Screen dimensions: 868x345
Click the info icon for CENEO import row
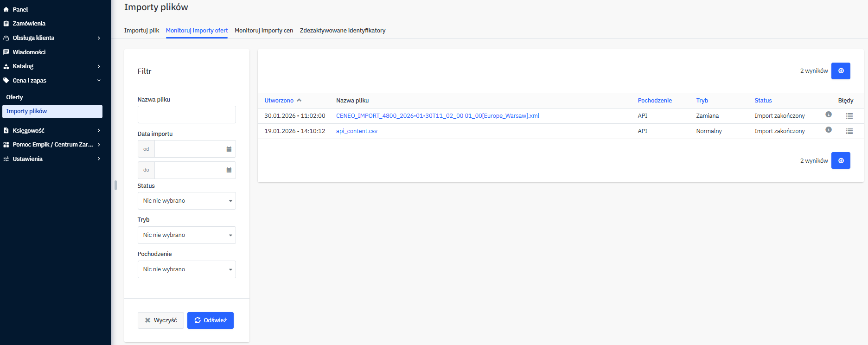pyautogui.click(x=828, y=115)
